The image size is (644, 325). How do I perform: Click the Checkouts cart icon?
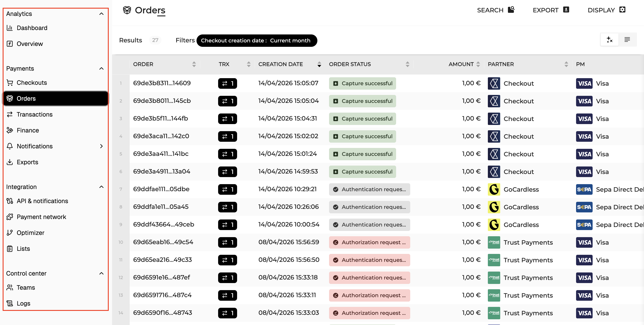click(9, 83)
